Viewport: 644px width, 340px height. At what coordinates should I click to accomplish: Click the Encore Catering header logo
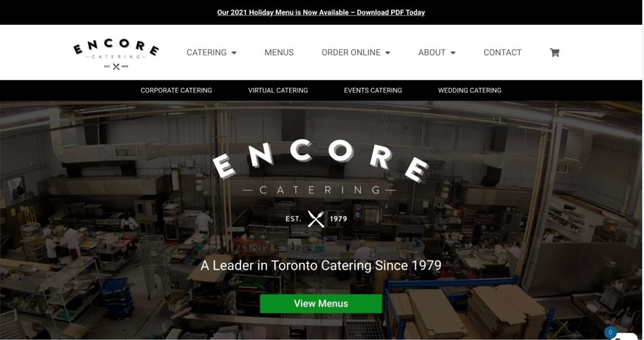[x=116, y=54]
